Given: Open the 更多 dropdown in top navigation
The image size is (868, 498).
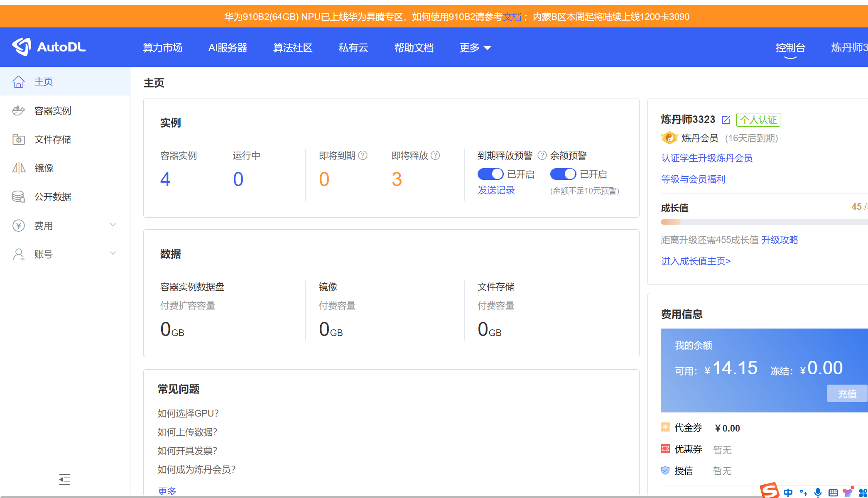Looking at the screenshot, I should point(475,47).
